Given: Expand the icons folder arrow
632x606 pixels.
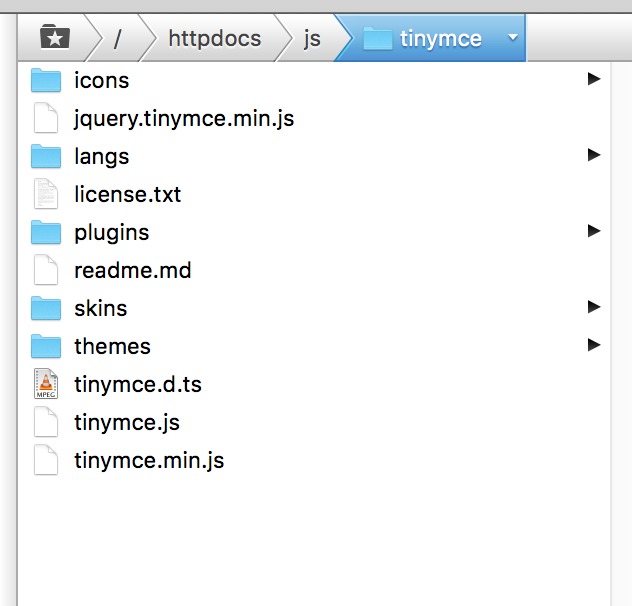Looking at the screenshot, I should (x=594, y=79).
